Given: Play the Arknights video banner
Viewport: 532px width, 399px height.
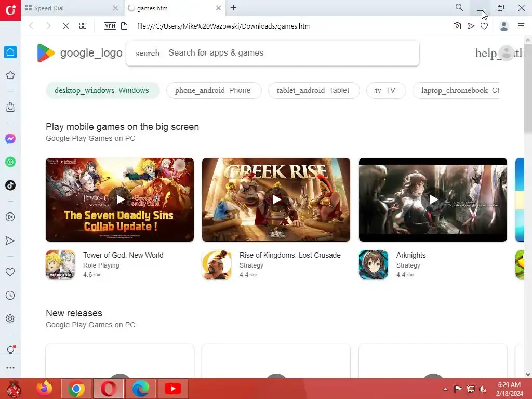Looking at the screenshot, I should [x=433, y=199].
